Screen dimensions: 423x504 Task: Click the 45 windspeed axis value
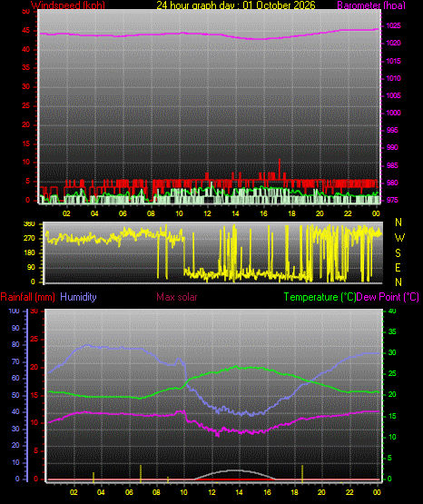26,31
